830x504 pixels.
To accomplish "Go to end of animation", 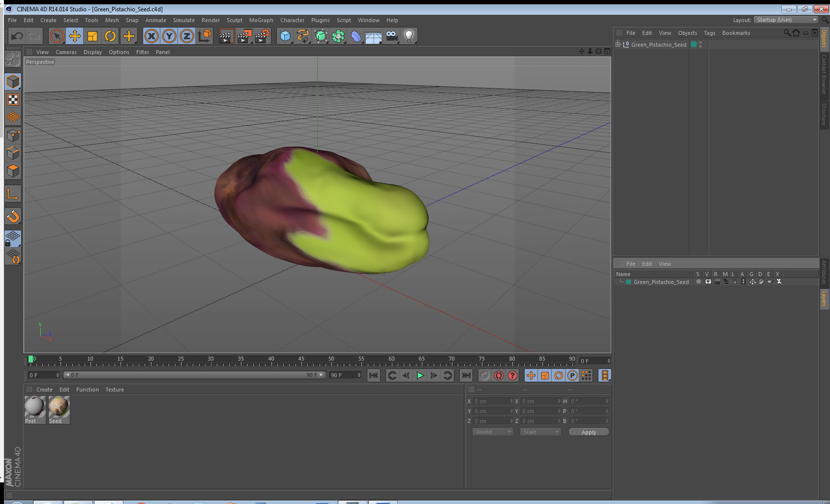I will (x=466, y=375).
